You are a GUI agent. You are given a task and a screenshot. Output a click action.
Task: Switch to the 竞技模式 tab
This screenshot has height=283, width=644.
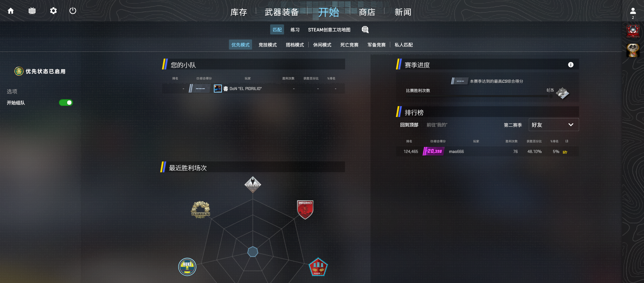click(268, 45)
